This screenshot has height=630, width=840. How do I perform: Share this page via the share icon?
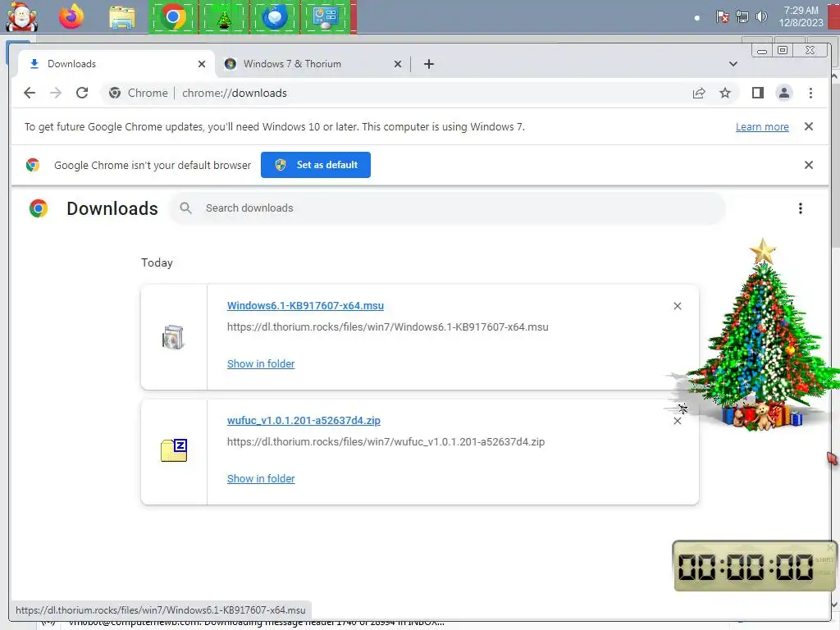[699, 93]
